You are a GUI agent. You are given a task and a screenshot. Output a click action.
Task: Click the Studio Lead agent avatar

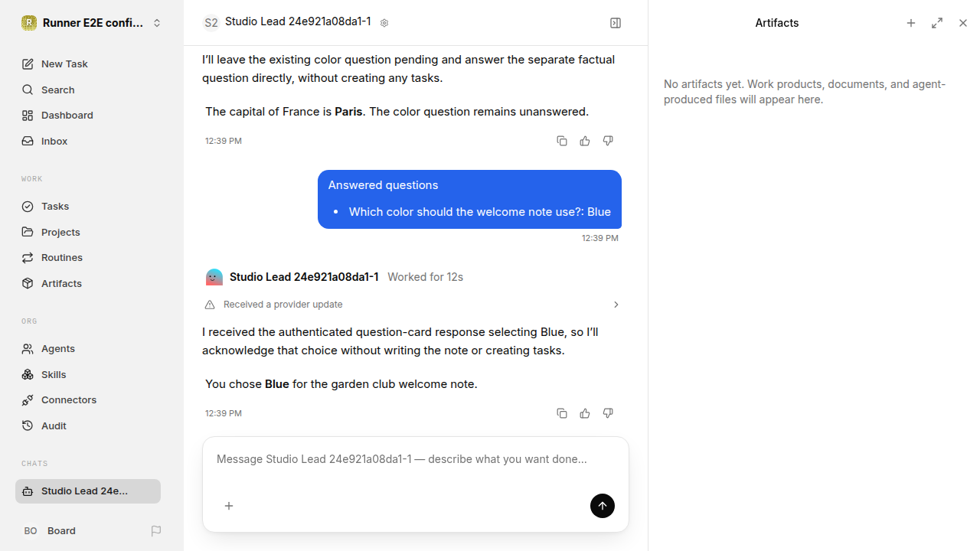[214, 277]
